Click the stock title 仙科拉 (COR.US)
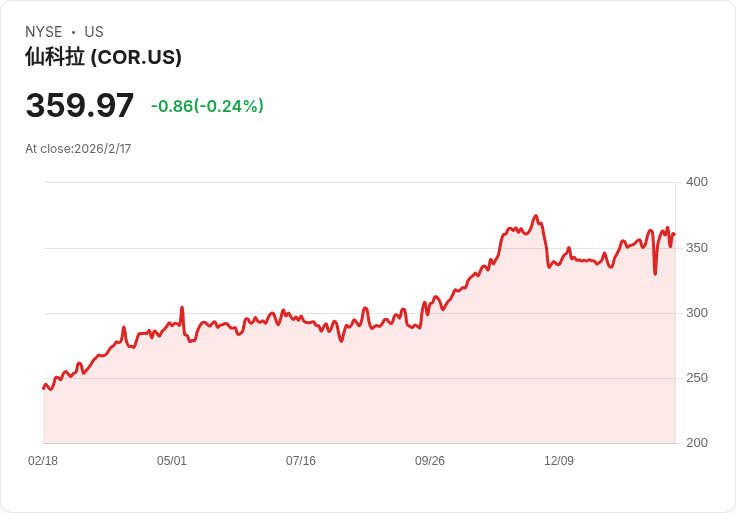The image size is (736, 513). click(103, 57)
